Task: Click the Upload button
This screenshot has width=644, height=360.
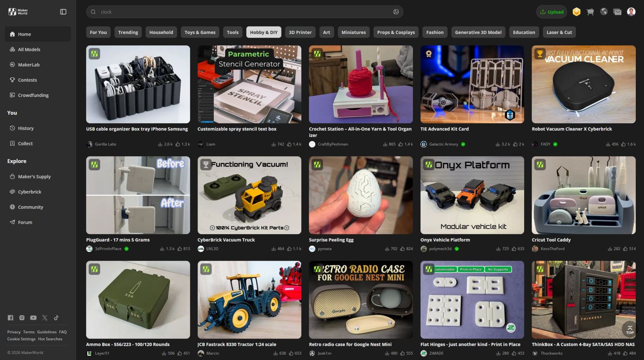Action: 551,12
